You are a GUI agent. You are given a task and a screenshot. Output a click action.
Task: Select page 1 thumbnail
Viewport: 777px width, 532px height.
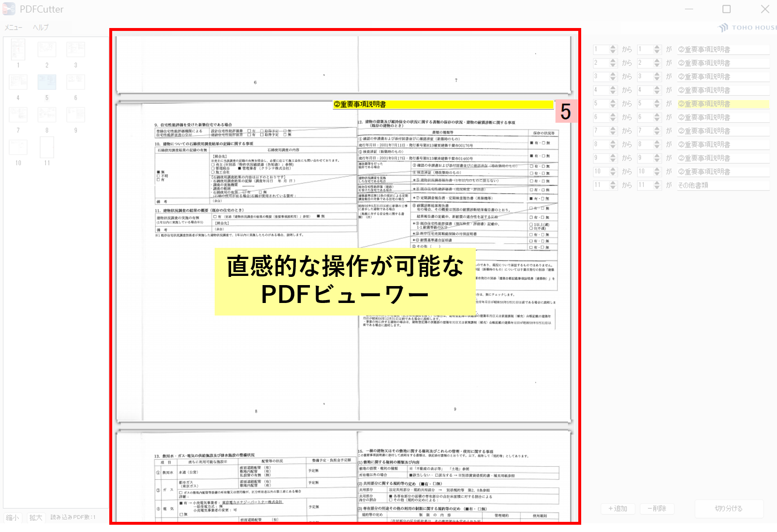(x=18, y=49)
